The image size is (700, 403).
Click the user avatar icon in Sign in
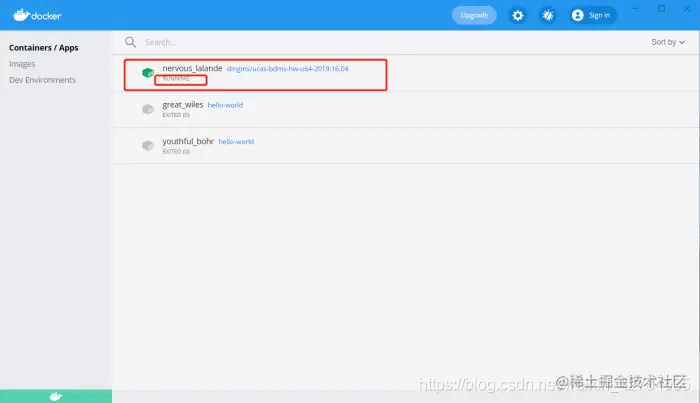pos(577,15)
